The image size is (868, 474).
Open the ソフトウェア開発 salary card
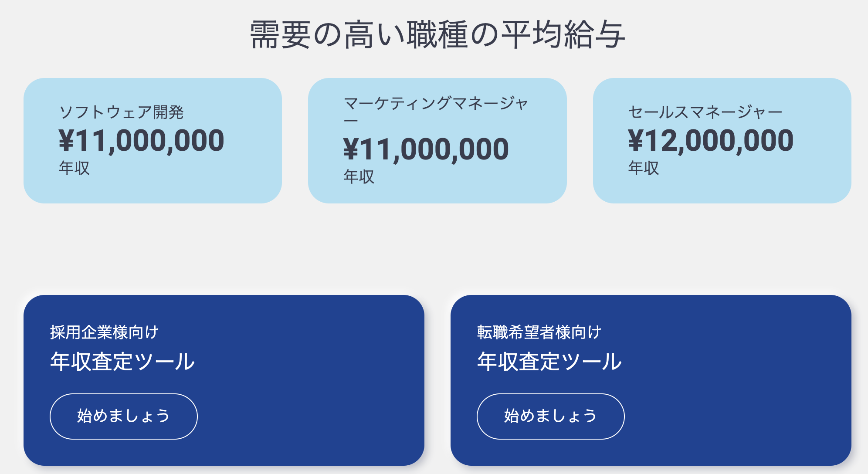(x=153, y=141)
